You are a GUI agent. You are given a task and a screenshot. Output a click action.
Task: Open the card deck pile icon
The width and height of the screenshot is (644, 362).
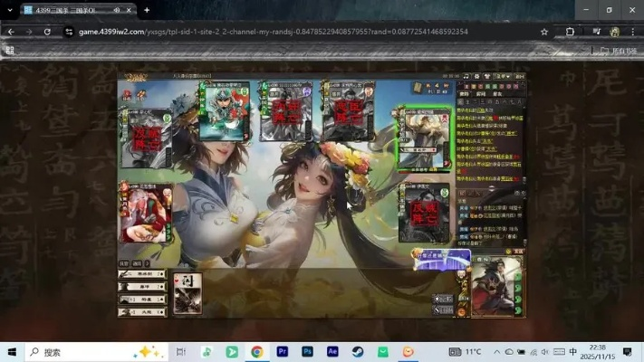point(418,88)
